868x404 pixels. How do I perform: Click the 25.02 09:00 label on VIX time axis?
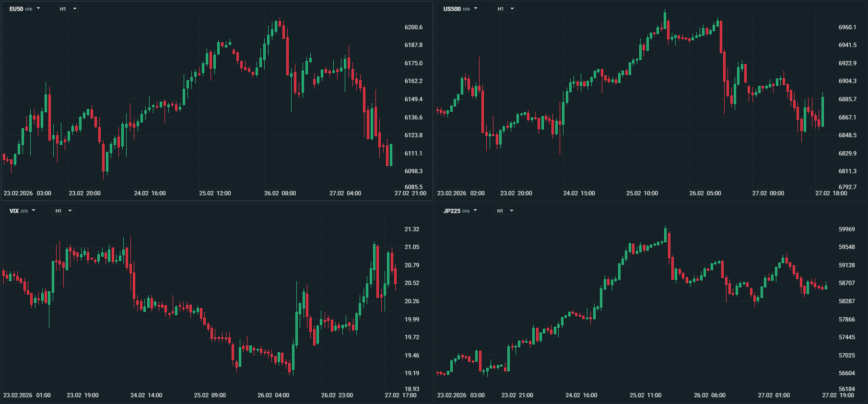210,395
